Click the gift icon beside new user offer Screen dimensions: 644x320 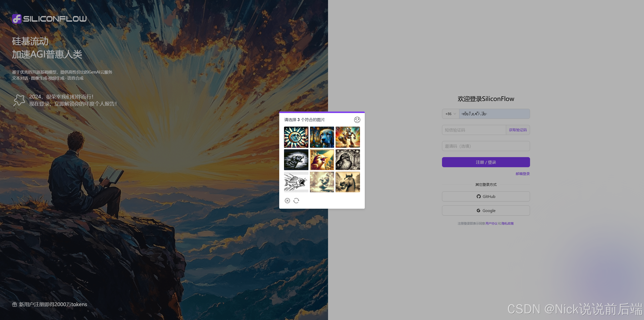click(15, 304)
